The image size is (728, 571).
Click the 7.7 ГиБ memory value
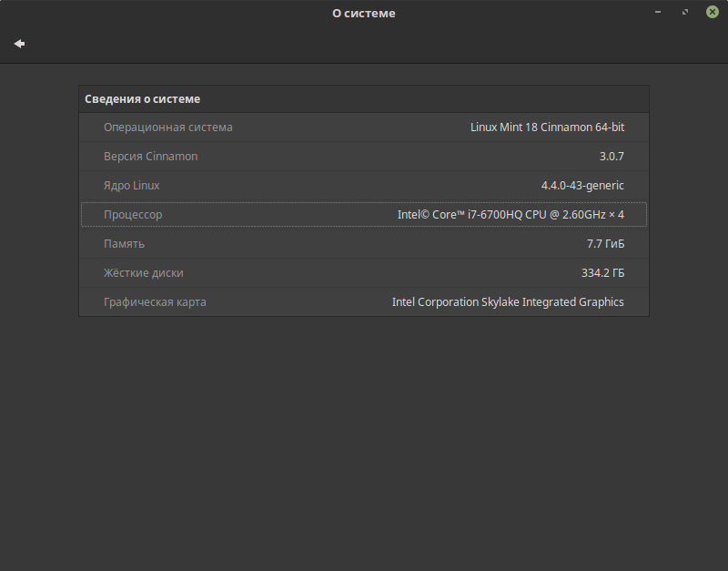tap(605, 244)
